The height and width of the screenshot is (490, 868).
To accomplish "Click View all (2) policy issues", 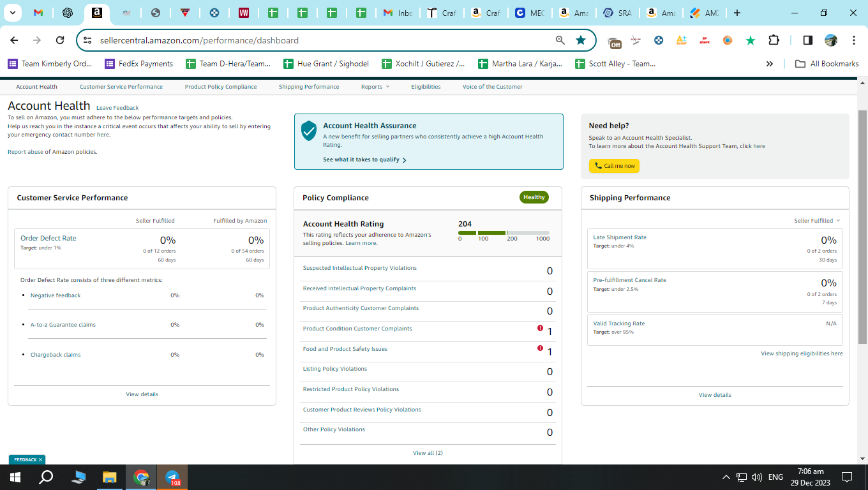I will pos(428,453).
